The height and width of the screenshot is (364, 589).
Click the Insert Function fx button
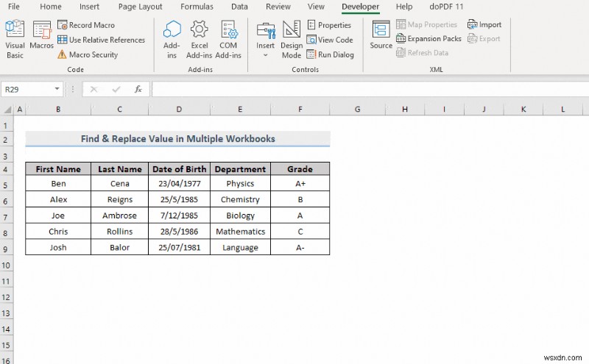pyautogui.click(x=138, y=89)
